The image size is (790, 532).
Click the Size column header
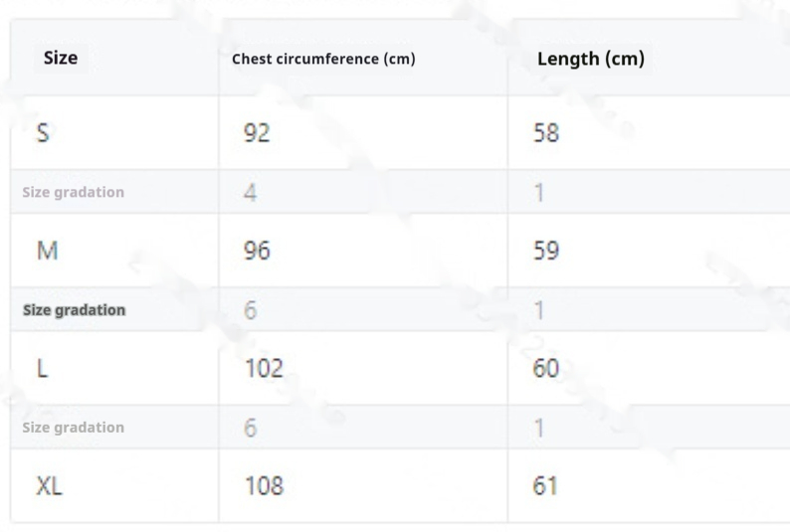coord(61,59)
